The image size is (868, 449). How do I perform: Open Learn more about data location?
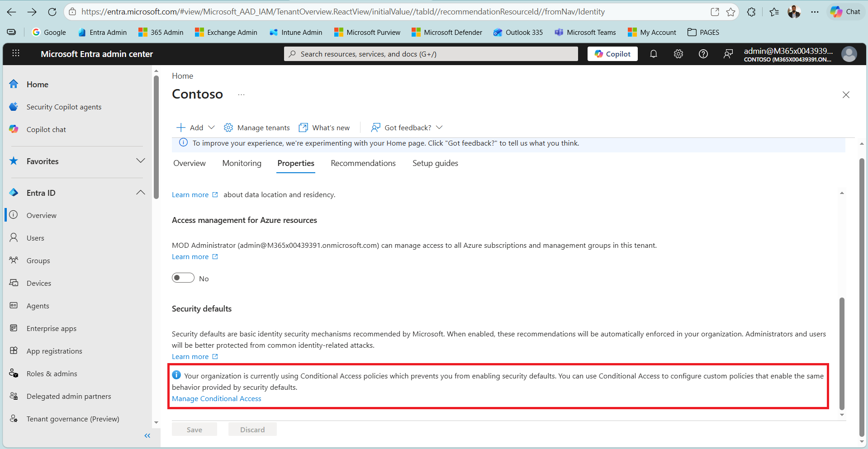tap(195, 195)
